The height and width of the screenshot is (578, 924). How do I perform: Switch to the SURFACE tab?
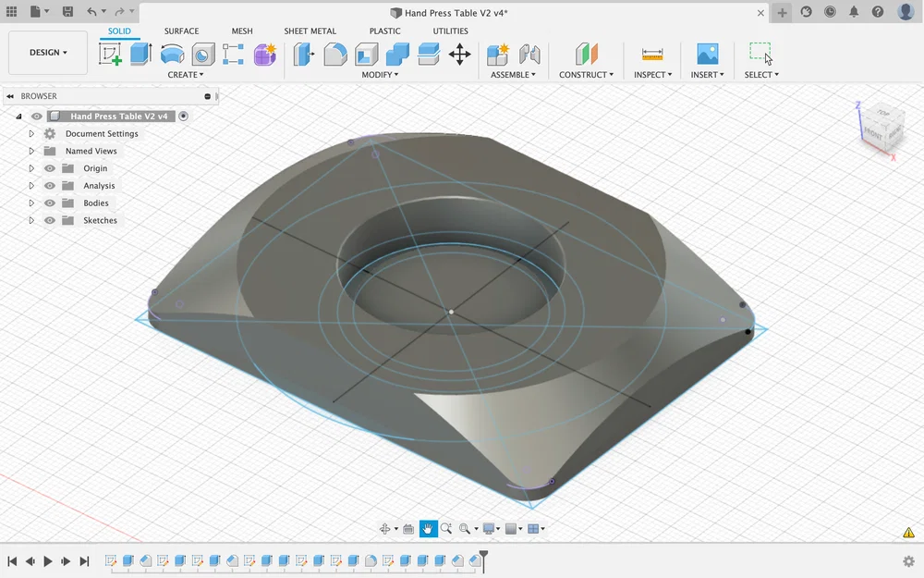point(181,31)
